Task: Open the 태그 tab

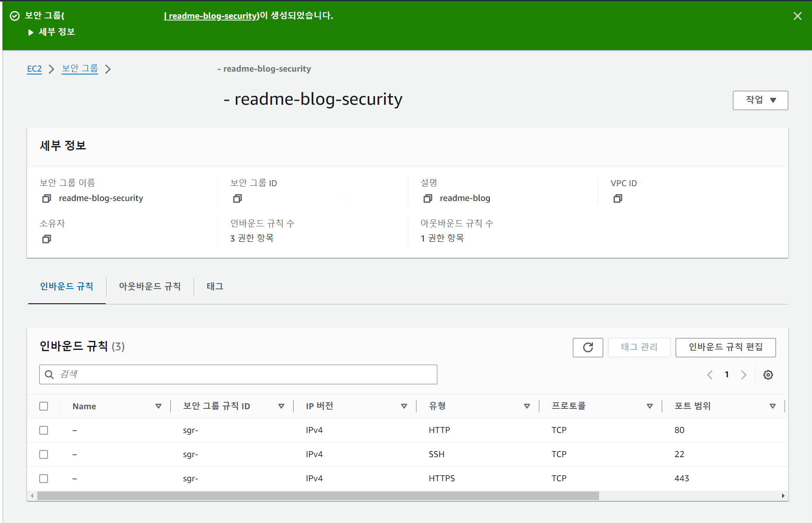Action: (x=215, y=286)
